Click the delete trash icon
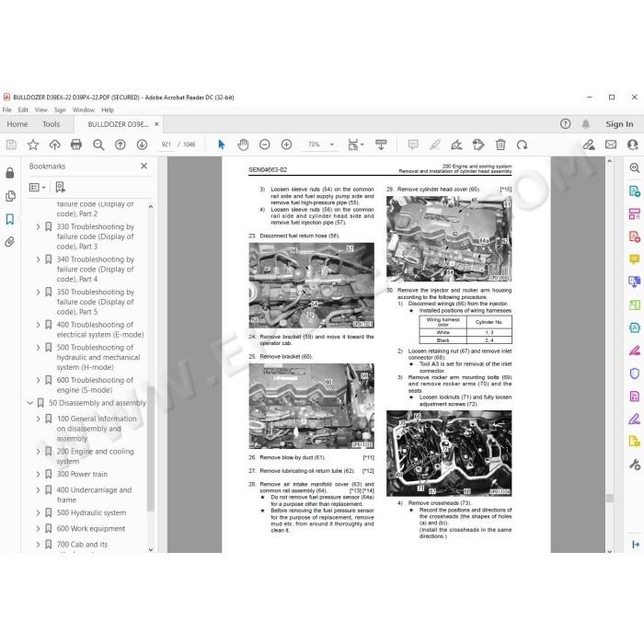The width and height of the screenshot is (644, 644). click(x=500, y=144)
